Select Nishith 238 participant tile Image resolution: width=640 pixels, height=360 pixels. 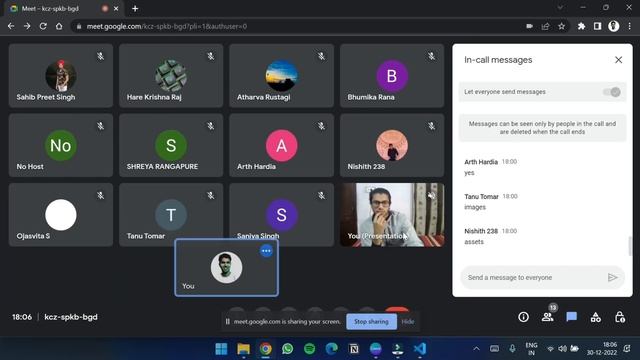click(392, 145)
